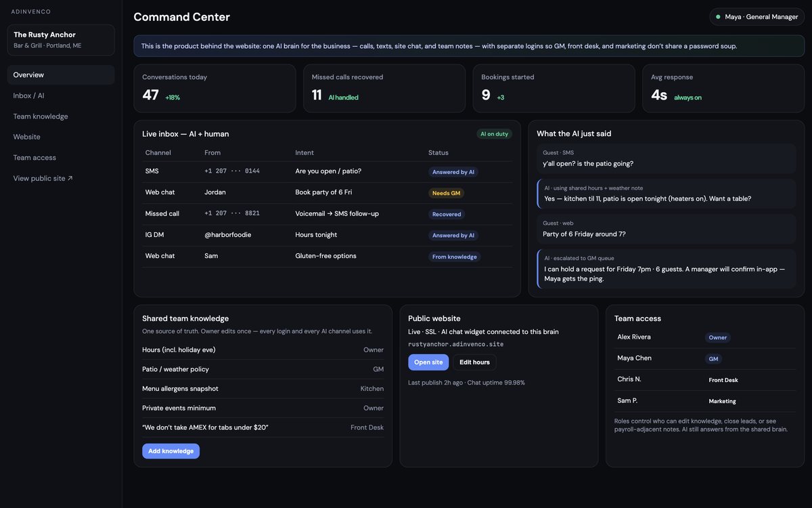Go to Inbox / AI section
The image size is (812, 508).
tap(61, 96)
